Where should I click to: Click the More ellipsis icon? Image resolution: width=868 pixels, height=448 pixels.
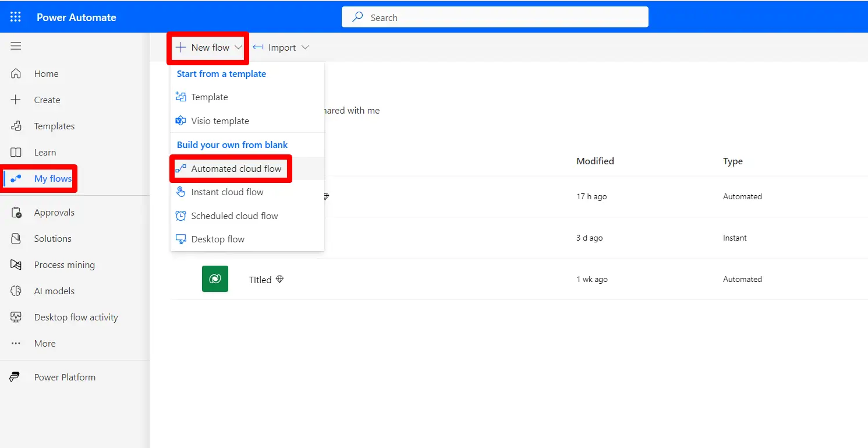(x=16, y=343)
